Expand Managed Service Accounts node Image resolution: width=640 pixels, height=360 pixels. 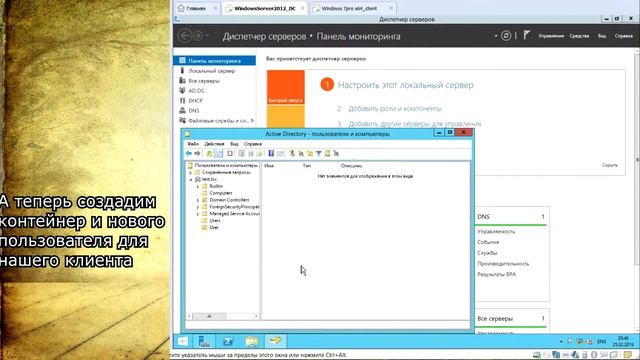pyautogui.click(x=198, y=214)
